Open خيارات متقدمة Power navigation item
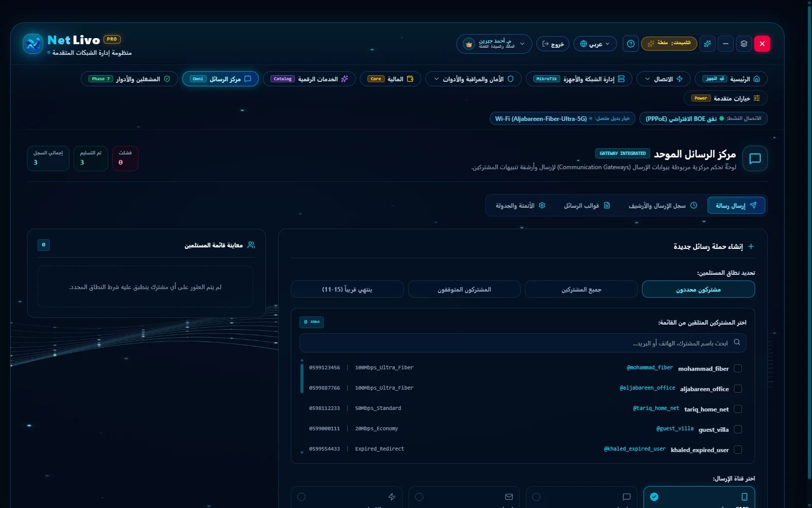This screenshot has width=812, height=508. [726, 98]
